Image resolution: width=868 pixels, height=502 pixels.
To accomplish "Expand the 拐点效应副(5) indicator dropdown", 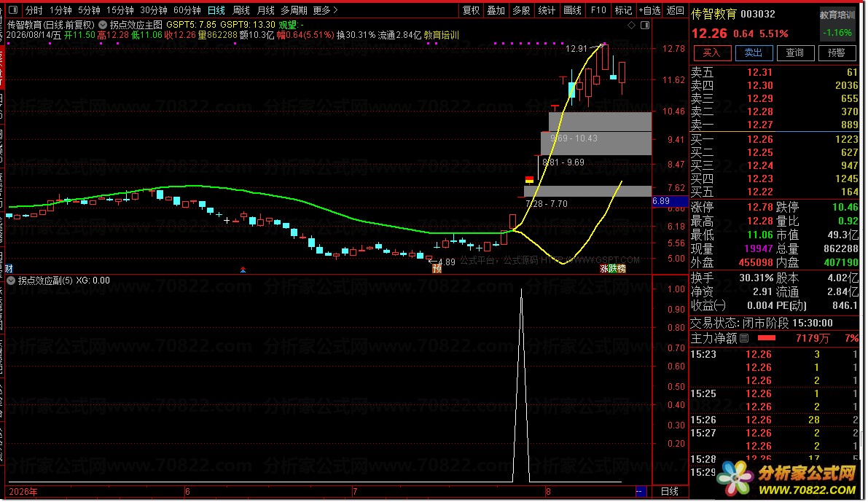I will tap(11, 281).
